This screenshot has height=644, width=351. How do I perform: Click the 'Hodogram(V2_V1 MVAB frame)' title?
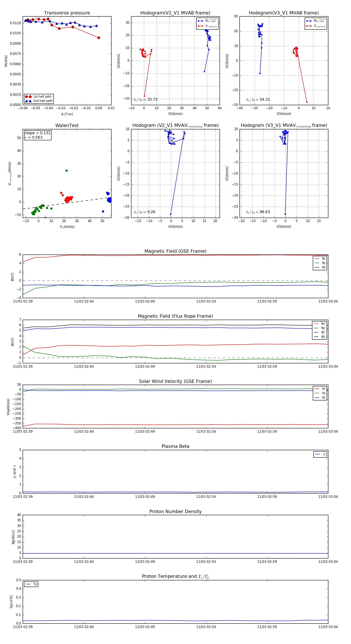coord(175,13)
